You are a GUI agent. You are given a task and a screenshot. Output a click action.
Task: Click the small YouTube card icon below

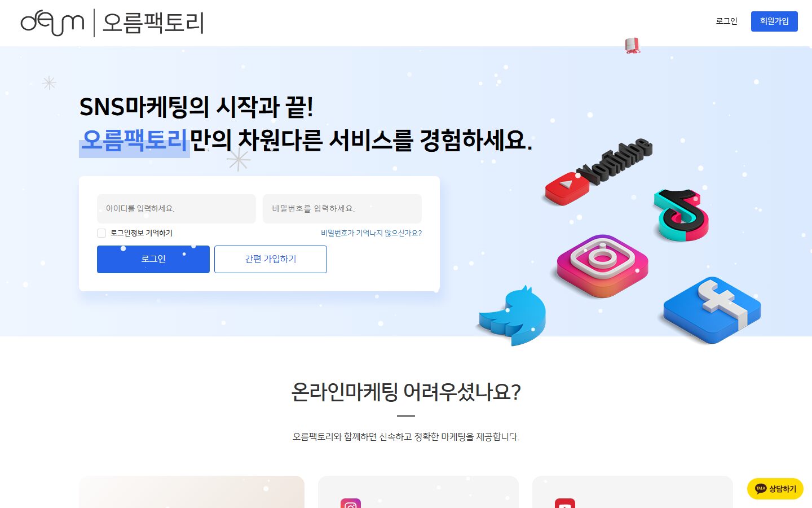tap(564, 503)
